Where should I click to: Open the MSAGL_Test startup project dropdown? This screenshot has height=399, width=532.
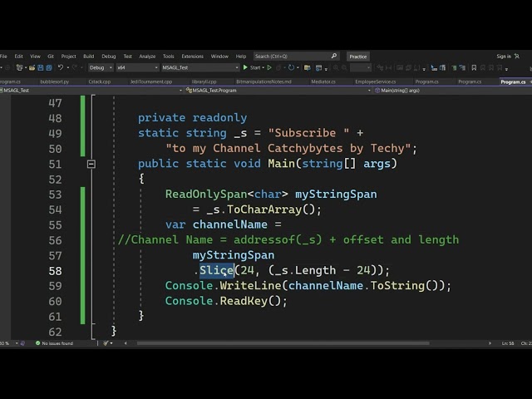tap(200, 68)
